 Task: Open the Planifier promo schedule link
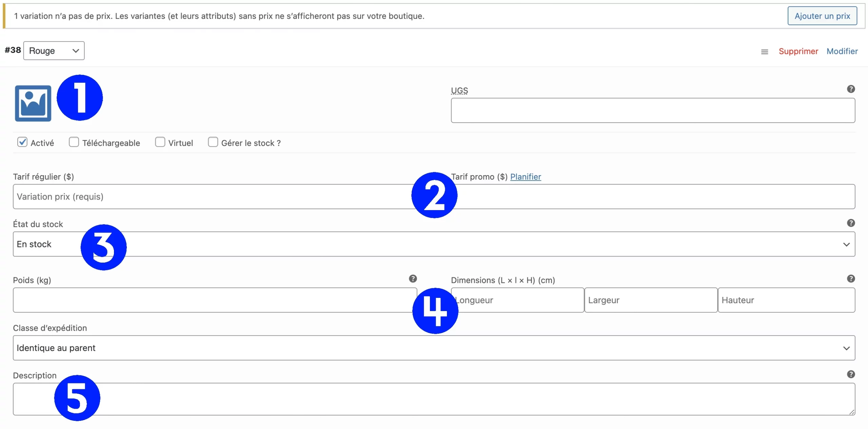(525, 177)
